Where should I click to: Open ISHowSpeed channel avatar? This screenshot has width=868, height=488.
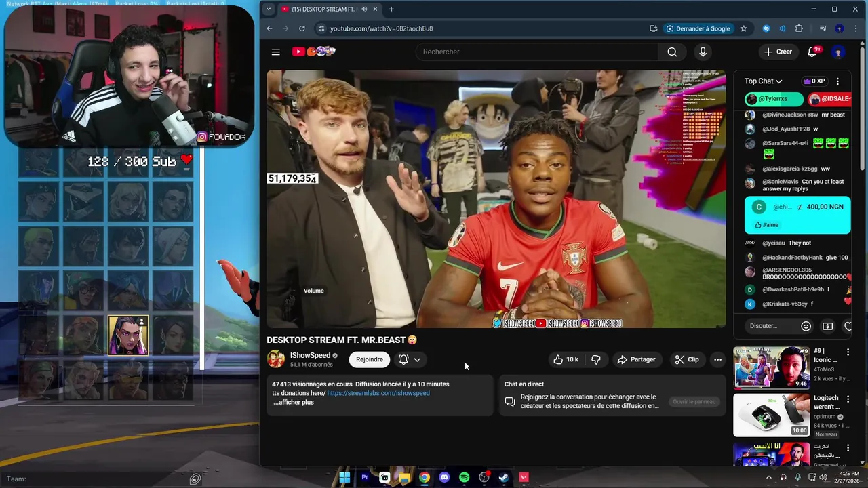click(276, 359)
